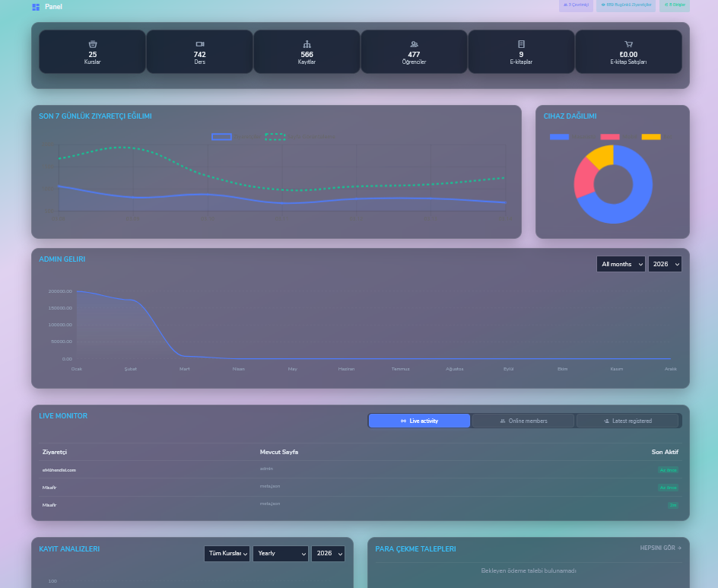Click the Şubat label on income chart

pyautogui.click(x=131, y=369)
